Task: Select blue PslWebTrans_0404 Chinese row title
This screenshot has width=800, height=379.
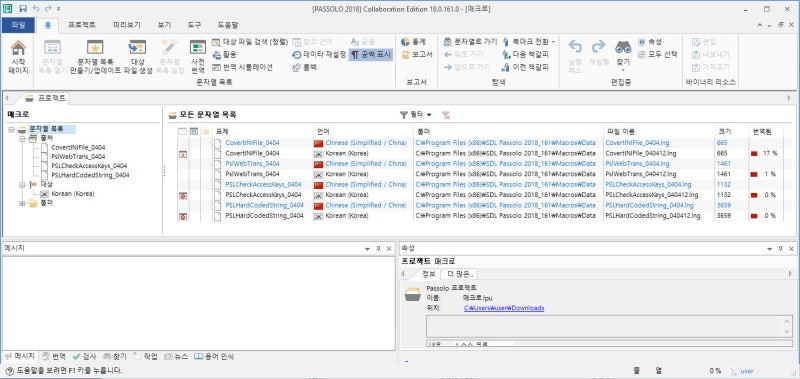Action: [253, 164]
